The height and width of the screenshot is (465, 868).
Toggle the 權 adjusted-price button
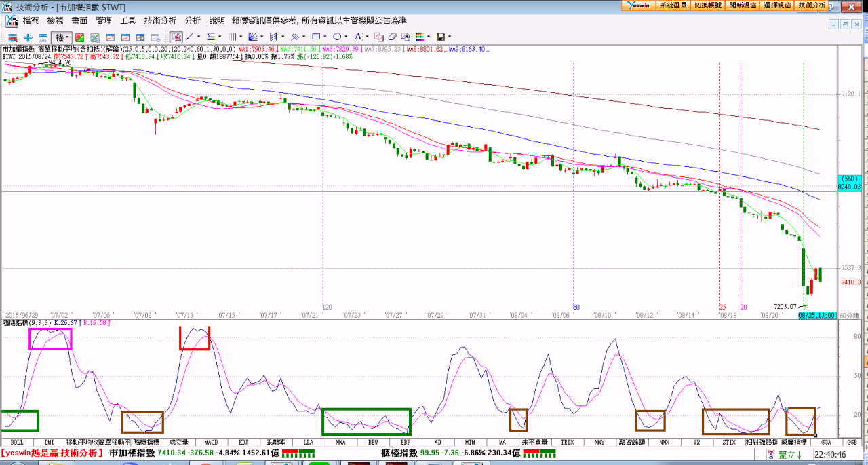click(60, 37)
